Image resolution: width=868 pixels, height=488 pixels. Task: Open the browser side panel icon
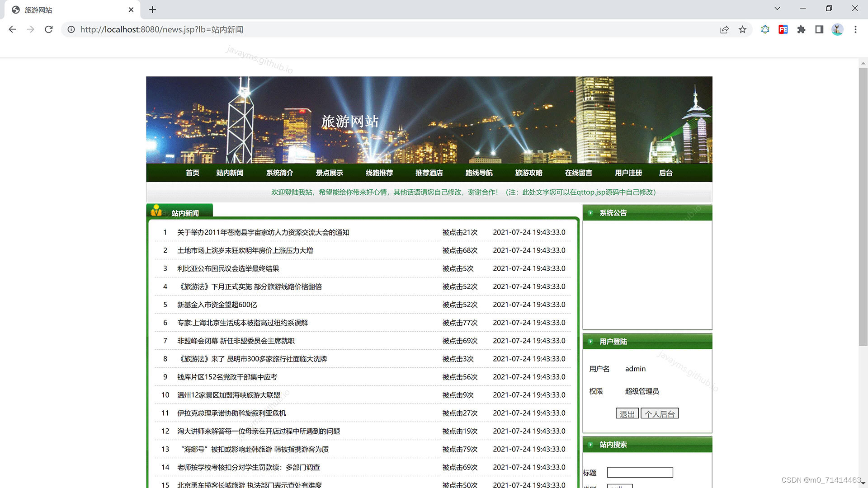pyautogui.click(x=819, y=29)
